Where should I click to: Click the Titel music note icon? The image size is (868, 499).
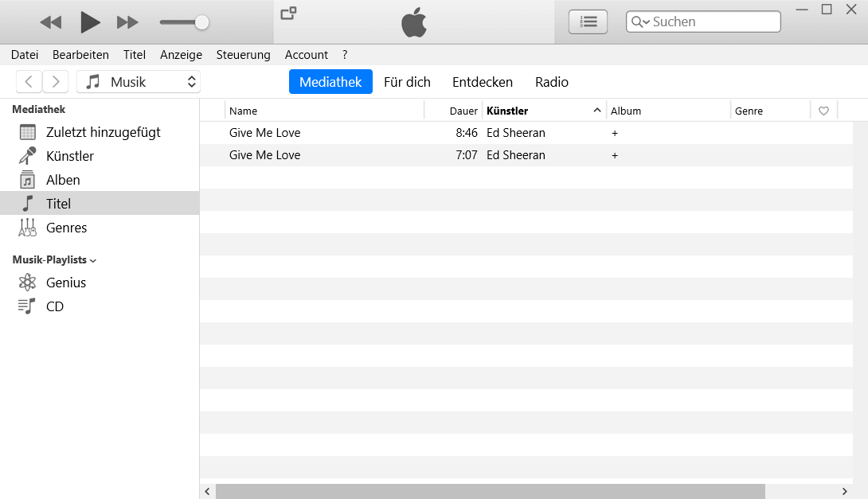point(27,204)
